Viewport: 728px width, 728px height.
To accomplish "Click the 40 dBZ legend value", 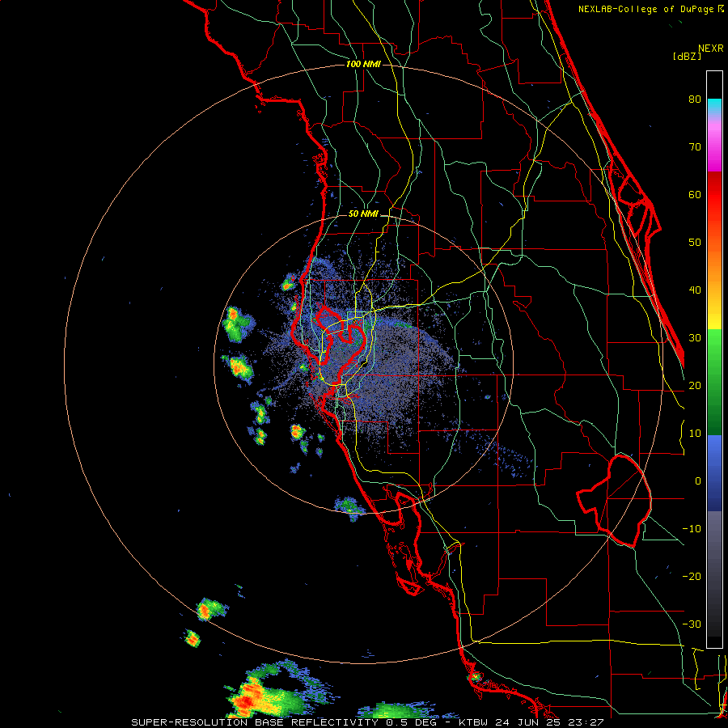I will click(695, 290).
